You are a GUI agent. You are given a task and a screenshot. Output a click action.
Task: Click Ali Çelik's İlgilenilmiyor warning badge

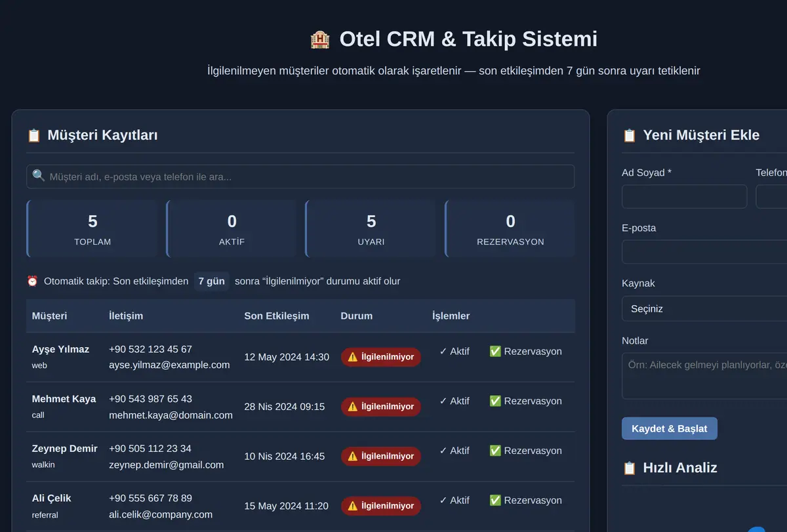click(x=381, y=506)
